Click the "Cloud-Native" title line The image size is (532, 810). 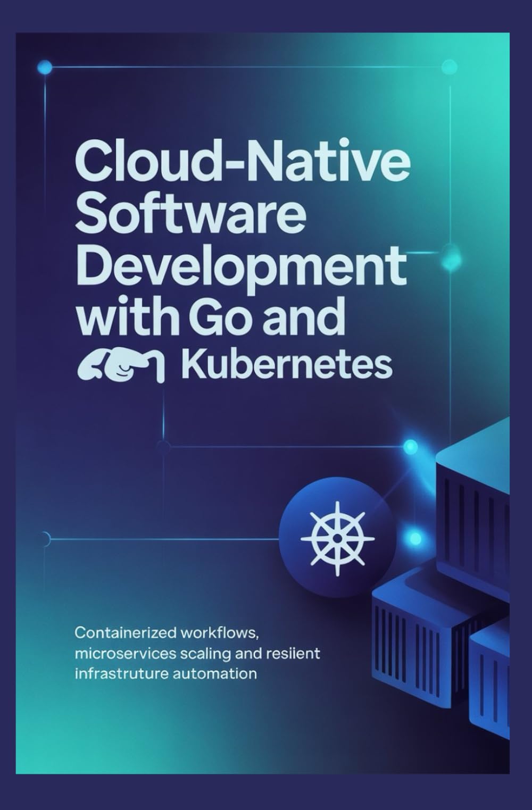pyautogui.click(x=243, y=159)
